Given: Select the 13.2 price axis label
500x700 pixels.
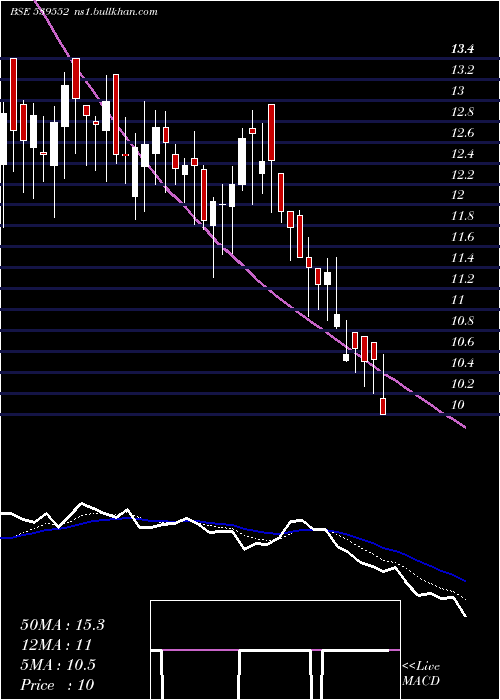Looking at the screenshot, I should (x=462, y=70).
